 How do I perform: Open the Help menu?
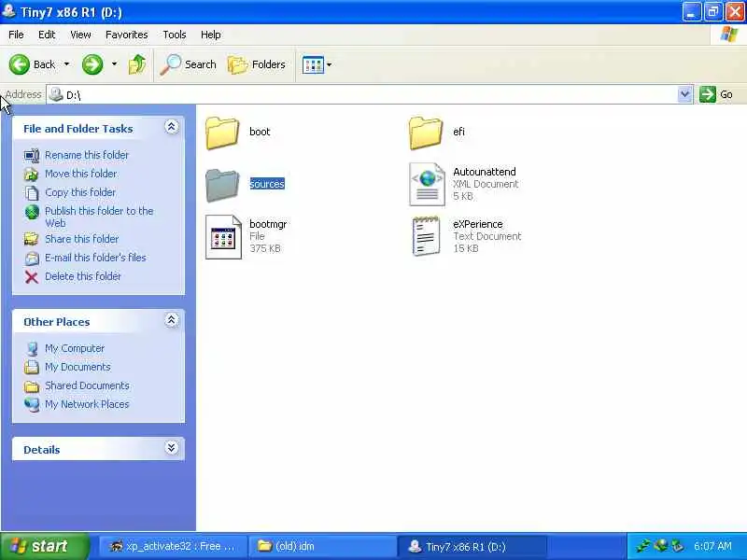pyautogui.click(x=211, y=35)
